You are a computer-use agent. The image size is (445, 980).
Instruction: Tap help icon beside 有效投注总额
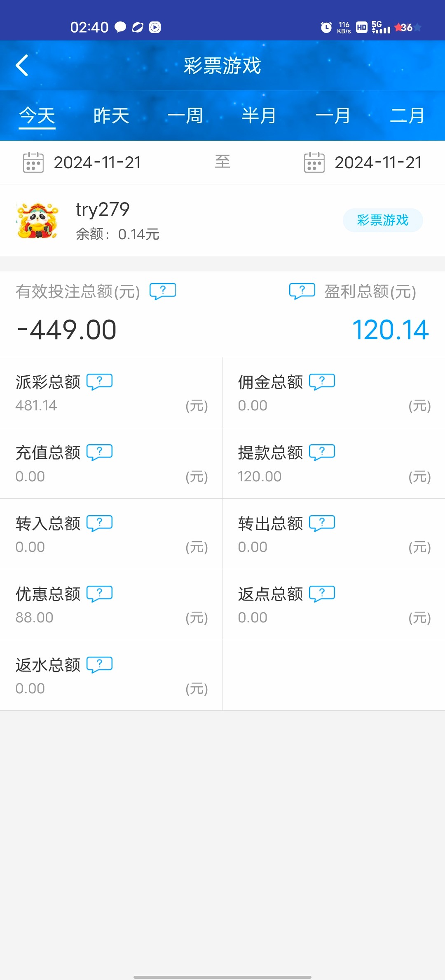pos(163,291)
